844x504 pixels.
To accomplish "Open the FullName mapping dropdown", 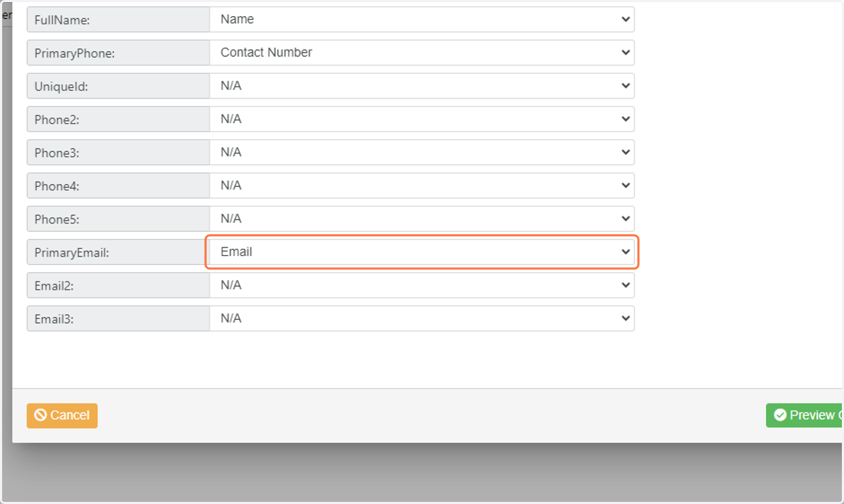I will pyautogui.click(x=422, y=20).
